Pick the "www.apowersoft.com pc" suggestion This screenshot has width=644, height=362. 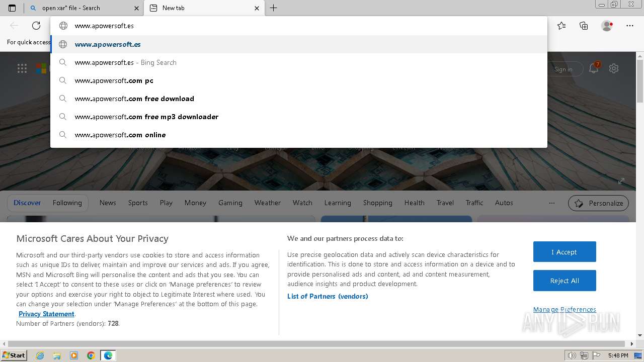[299, 80]
